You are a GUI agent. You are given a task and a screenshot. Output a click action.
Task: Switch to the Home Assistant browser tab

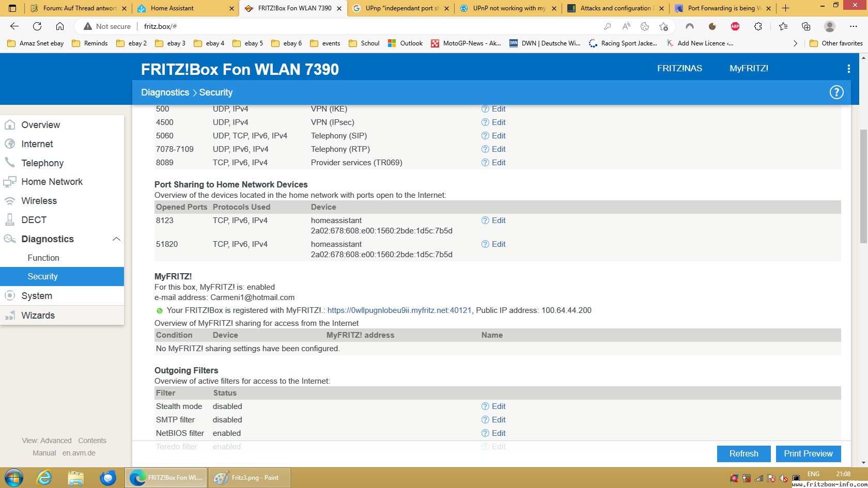(x=185, y=8)
